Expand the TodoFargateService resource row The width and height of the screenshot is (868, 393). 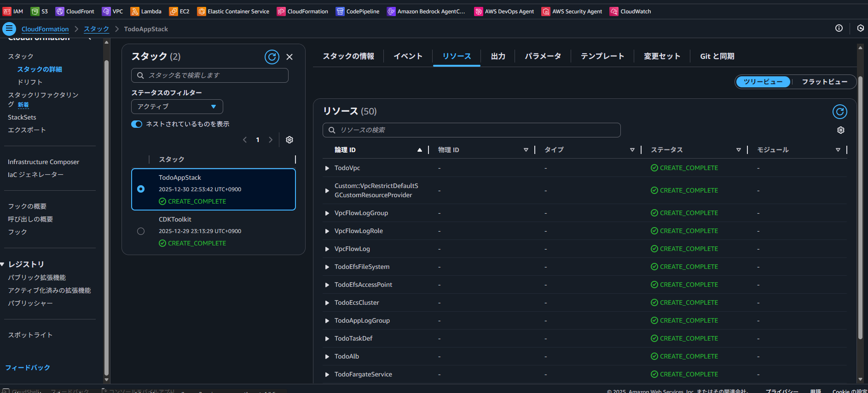tap(327, 375)
